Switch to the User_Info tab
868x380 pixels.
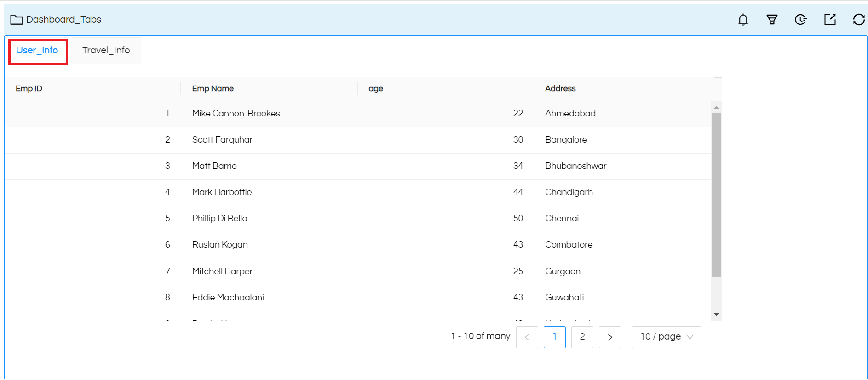tap(37, 50)
